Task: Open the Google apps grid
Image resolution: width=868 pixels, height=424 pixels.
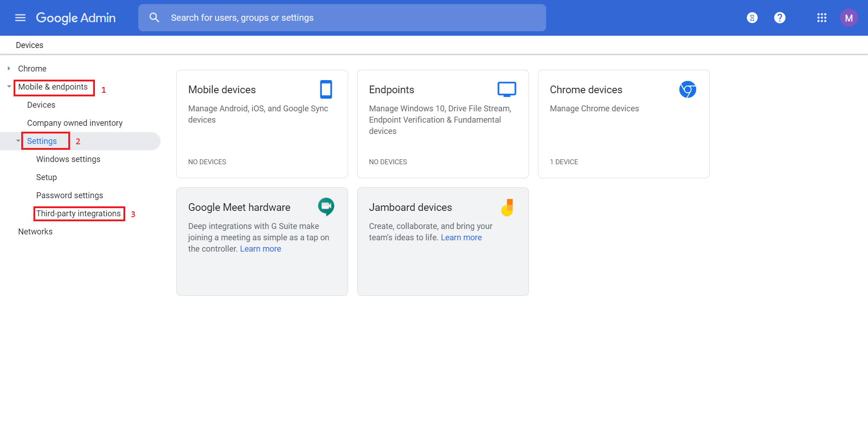Action: click(x=821, y=18)
